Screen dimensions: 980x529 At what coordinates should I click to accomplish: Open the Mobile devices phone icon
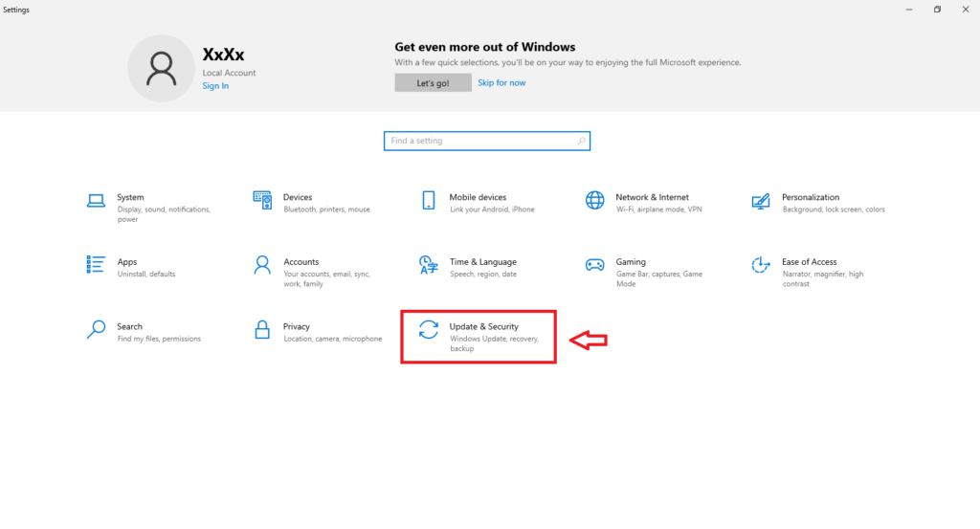[x=429, y=201]
